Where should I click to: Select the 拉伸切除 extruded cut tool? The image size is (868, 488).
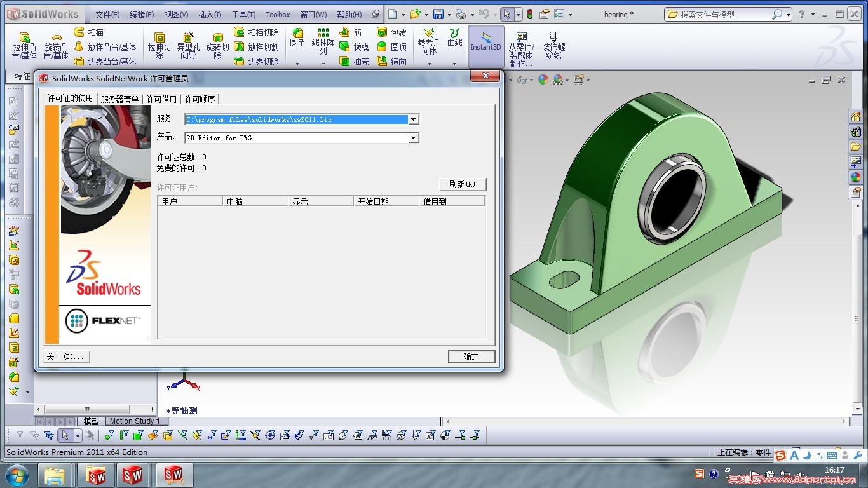click(159, 46)
